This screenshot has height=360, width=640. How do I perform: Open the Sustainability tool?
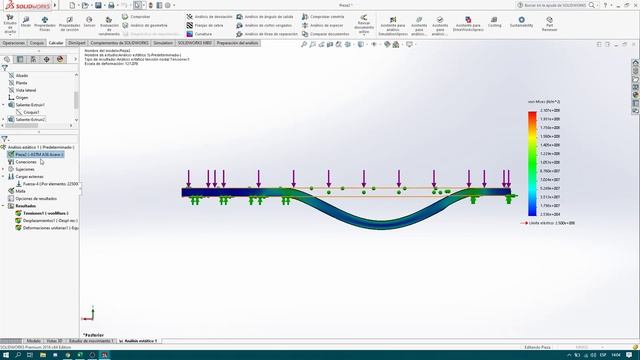521,22
